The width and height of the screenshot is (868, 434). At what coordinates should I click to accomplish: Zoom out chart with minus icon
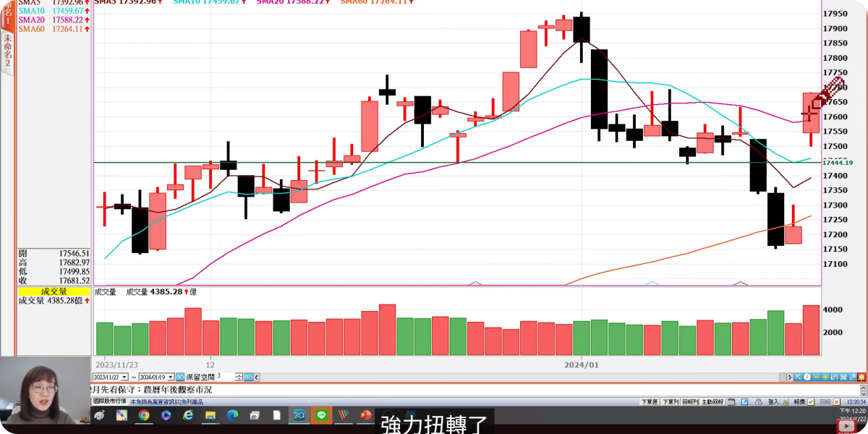(x=817, y=377)
